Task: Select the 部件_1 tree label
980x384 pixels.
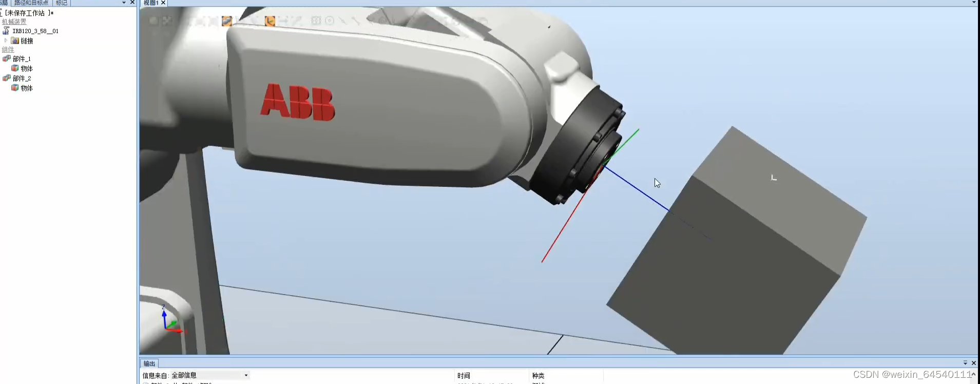Action: click(x=22, y=59)
